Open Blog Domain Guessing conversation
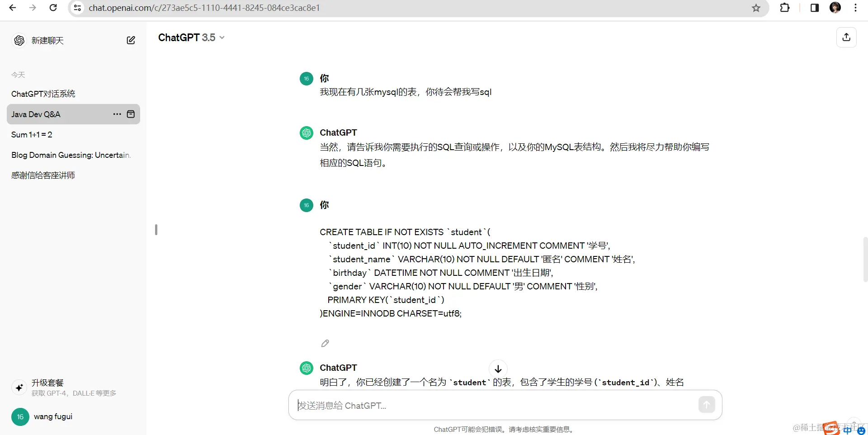868x435 pixels. tap(73, 155)
